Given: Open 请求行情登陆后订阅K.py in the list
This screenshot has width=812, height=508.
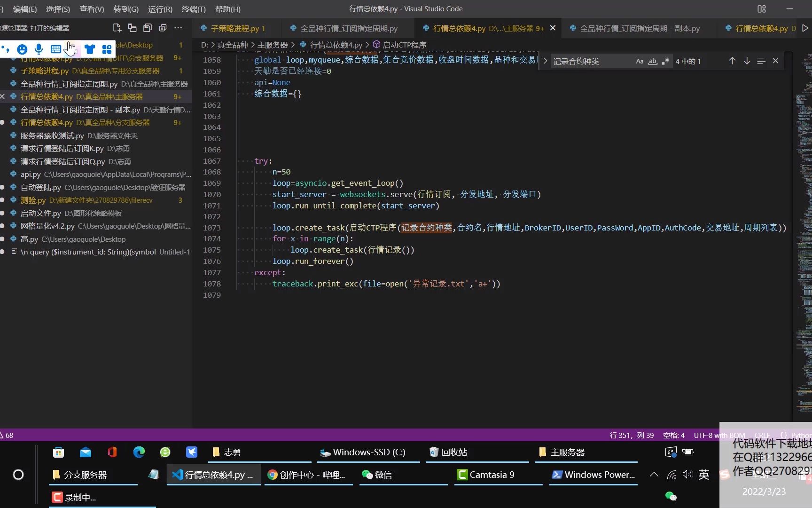Looking at the screenshot, I should coord(96,148).
